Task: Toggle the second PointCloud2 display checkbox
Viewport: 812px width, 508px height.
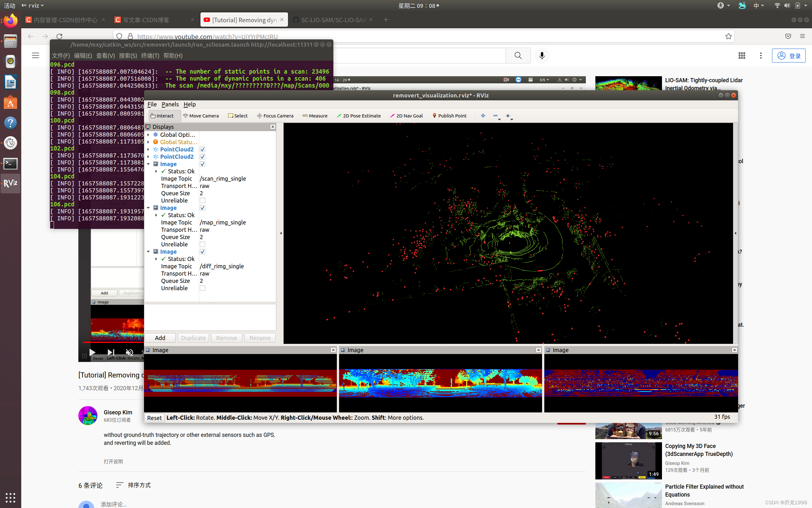Action: click(x=202, y=157)
